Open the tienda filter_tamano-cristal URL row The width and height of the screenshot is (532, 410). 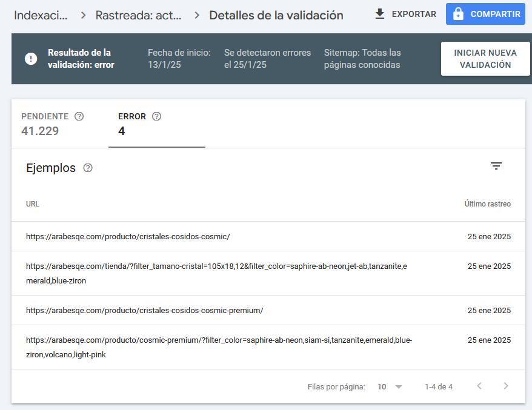(268, 273)
